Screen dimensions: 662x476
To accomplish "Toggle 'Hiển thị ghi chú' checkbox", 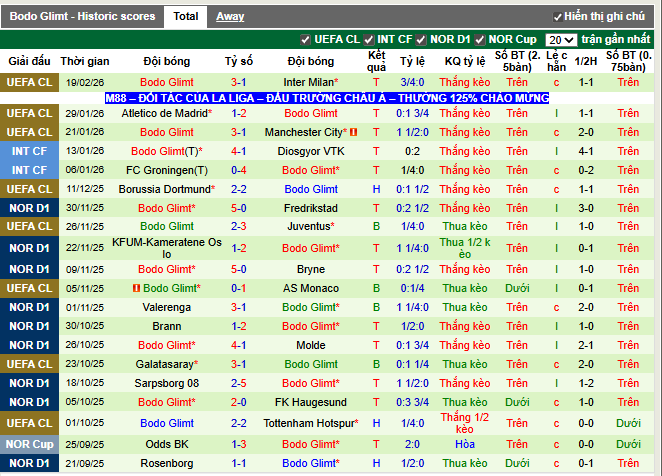I will [557, 17].
